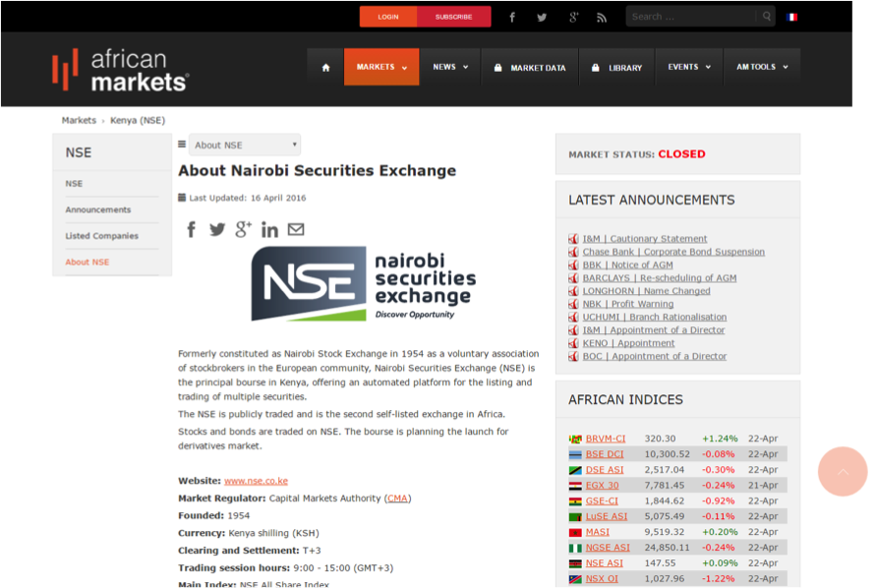Open the RSS feed icon

tap(602, 18)
